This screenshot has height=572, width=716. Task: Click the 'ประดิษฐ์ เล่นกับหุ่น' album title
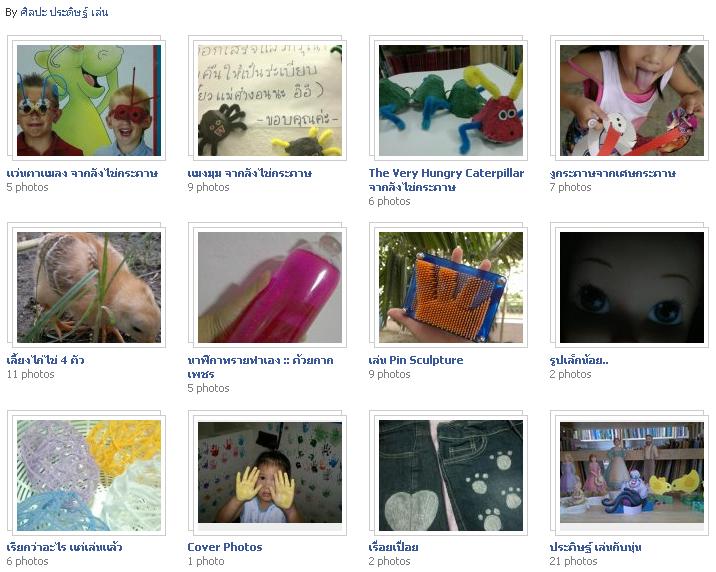tap(595, 547)
